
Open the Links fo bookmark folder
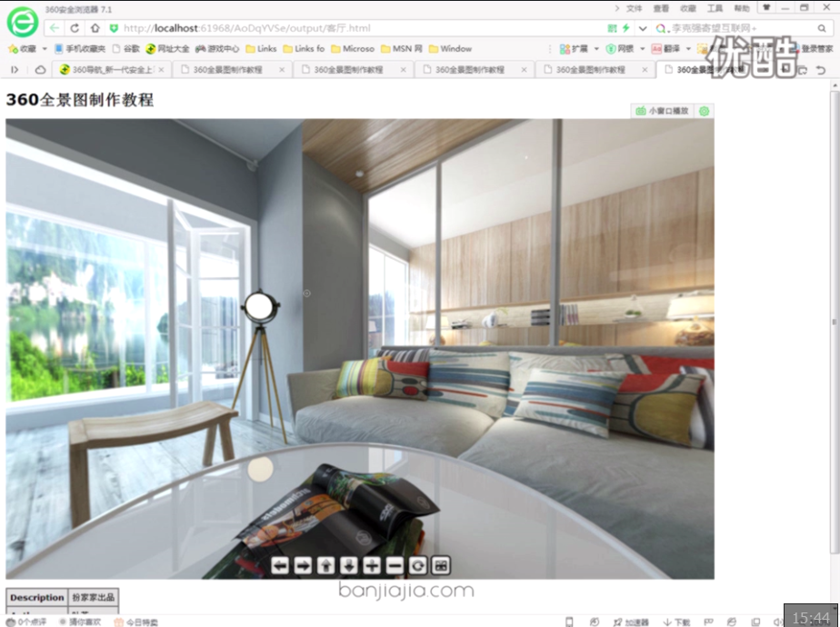(x=304, y=49)
